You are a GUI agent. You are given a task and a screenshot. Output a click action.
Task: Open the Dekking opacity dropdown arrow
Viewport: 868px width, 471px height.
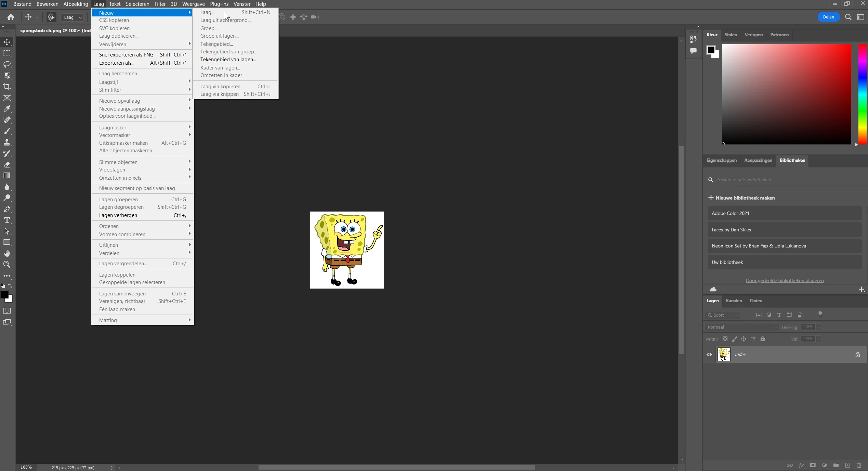pyautogui.click(x=819, y=327)
